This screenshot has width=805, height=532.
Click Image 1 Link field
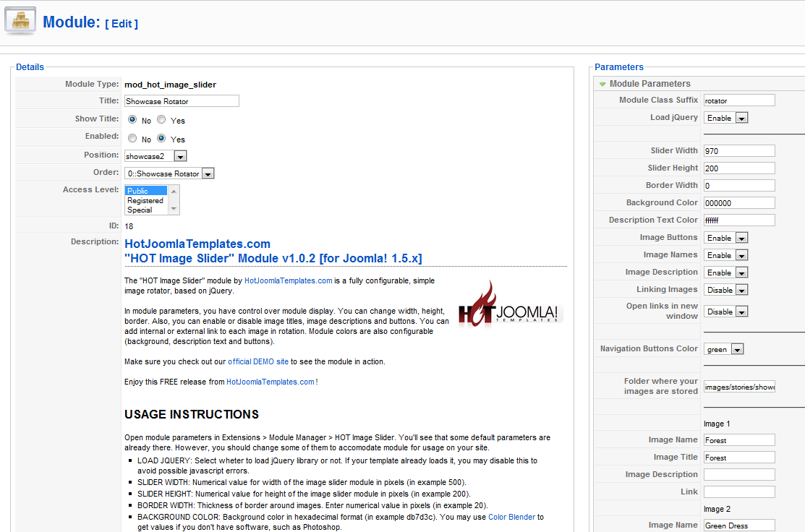[x=739, y=492]
